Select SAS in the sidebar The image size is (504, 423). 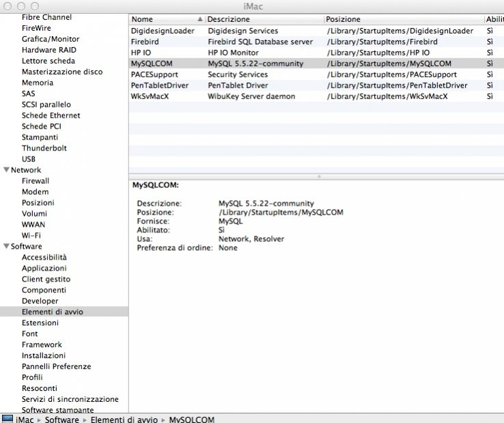point(28,94)
